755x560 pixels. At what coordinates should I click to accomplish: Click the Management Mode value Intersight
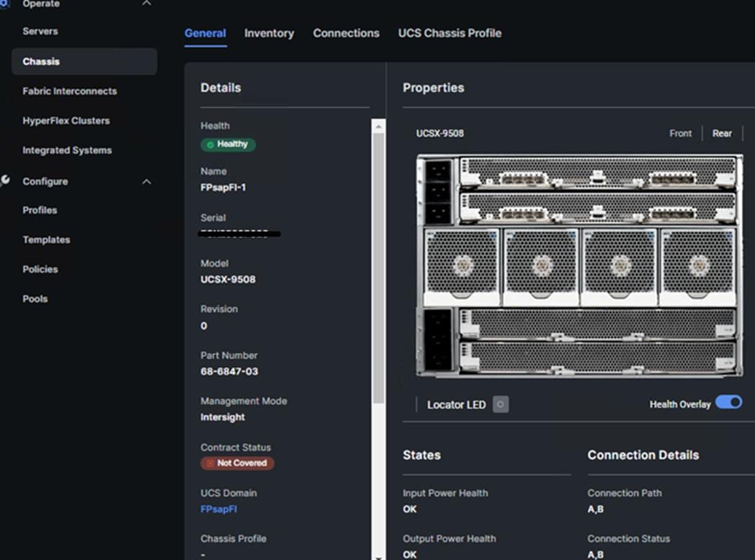point(223,417)
